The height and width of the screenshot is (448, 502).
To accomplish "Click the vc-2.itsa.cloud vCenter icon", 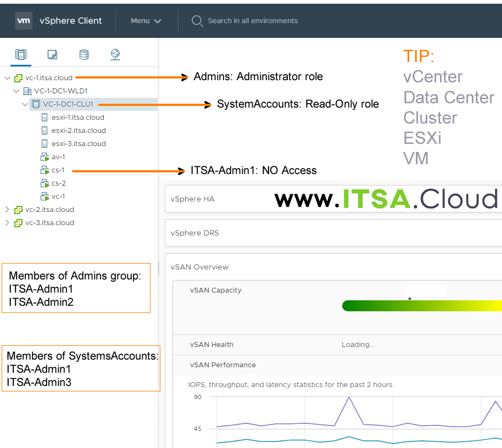I will pyautogui.click(x=18, y=210).
